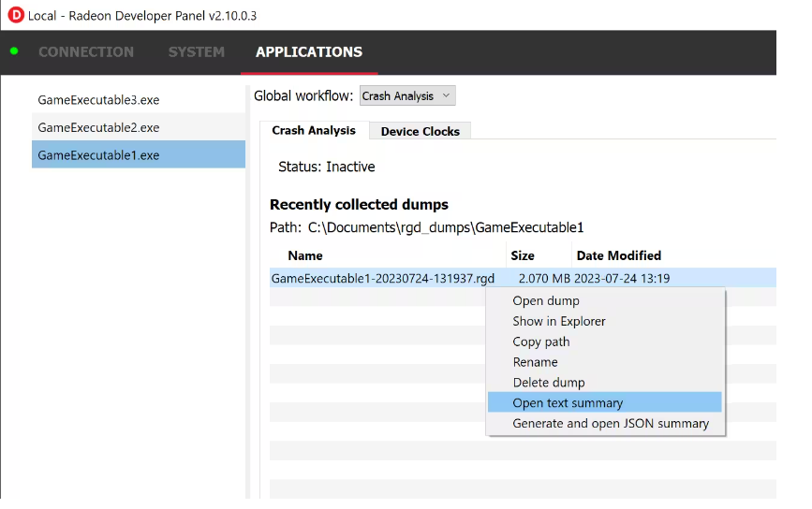Open the Global workflow dropdown
Viewport: 812px width, 509px height.
(x=407, y=95)
